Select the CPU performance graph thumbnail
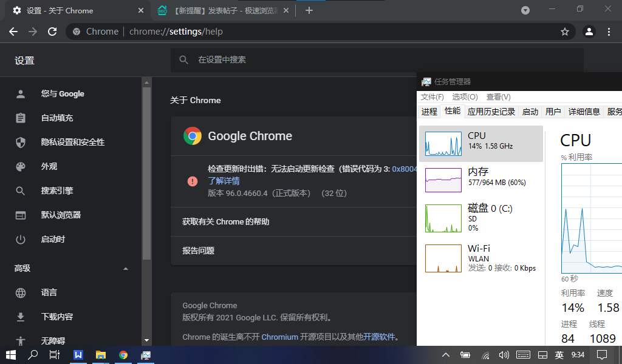 (443, 143)
